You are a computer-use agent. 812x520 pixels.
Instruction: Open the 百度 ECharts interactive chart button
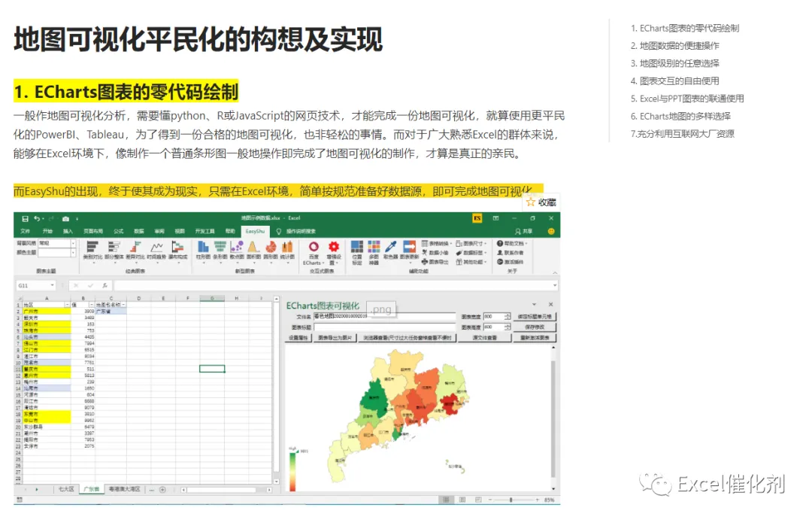[x=314, y=253]
